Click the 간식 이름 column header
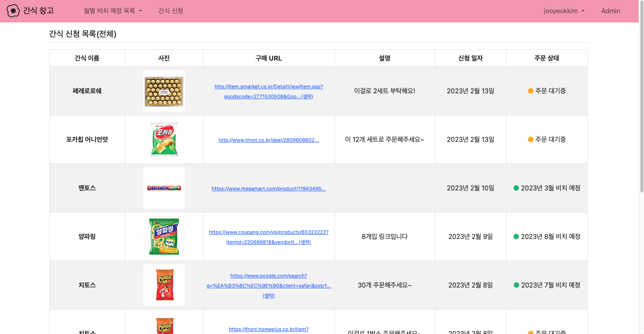The width and height of the screenshot is (644, 334). (87, 58)
